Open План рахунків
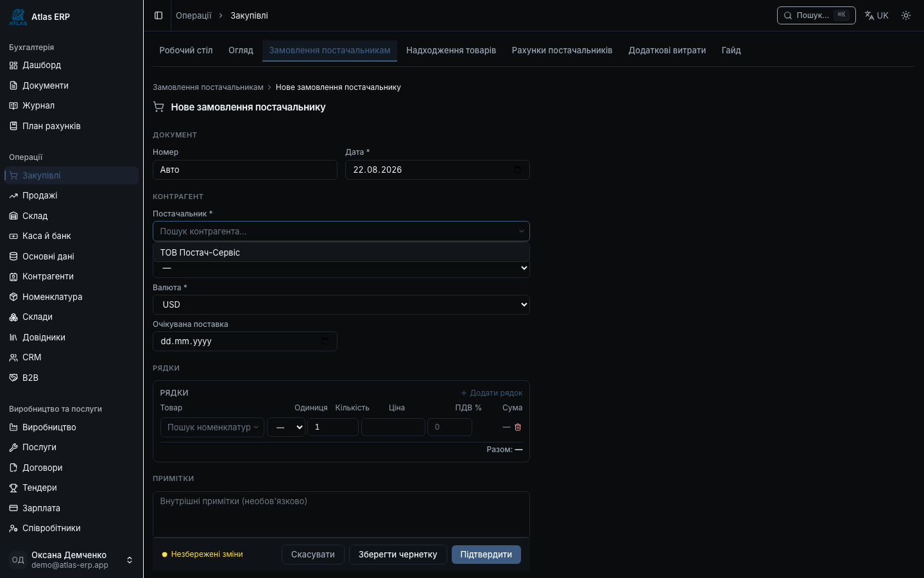This screenshot has height=578, width=924. 71,126
